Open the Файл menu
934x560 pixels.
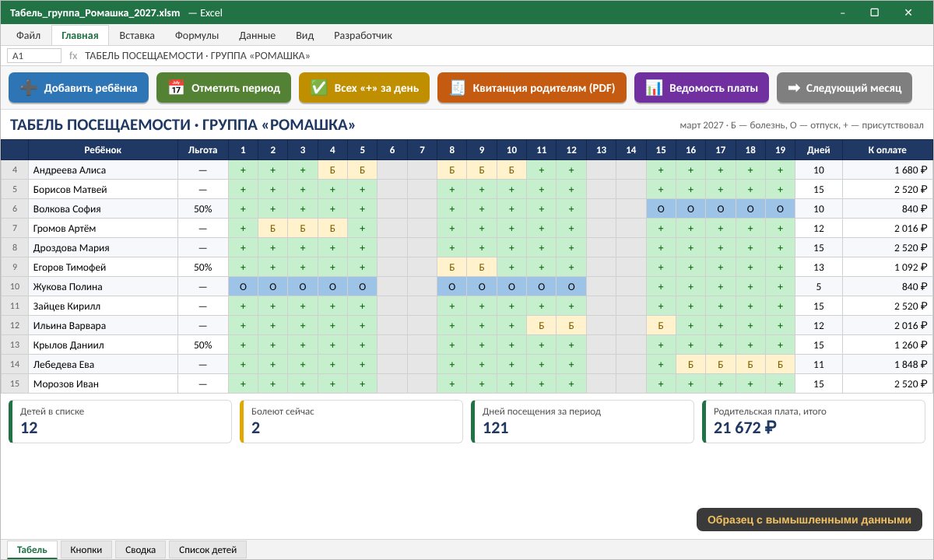pyautogui.click(x=29, y=35)
